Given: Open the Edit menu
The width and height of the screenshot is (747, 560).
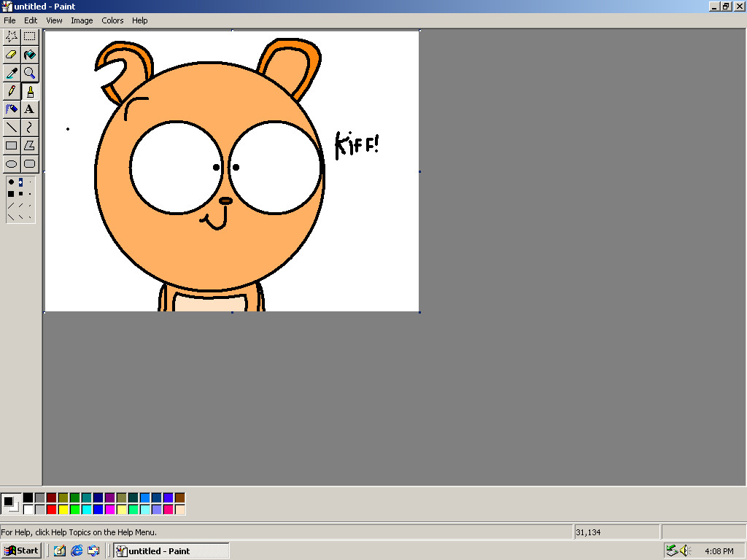Looking at the screenshot, I should tap(31, 20).
